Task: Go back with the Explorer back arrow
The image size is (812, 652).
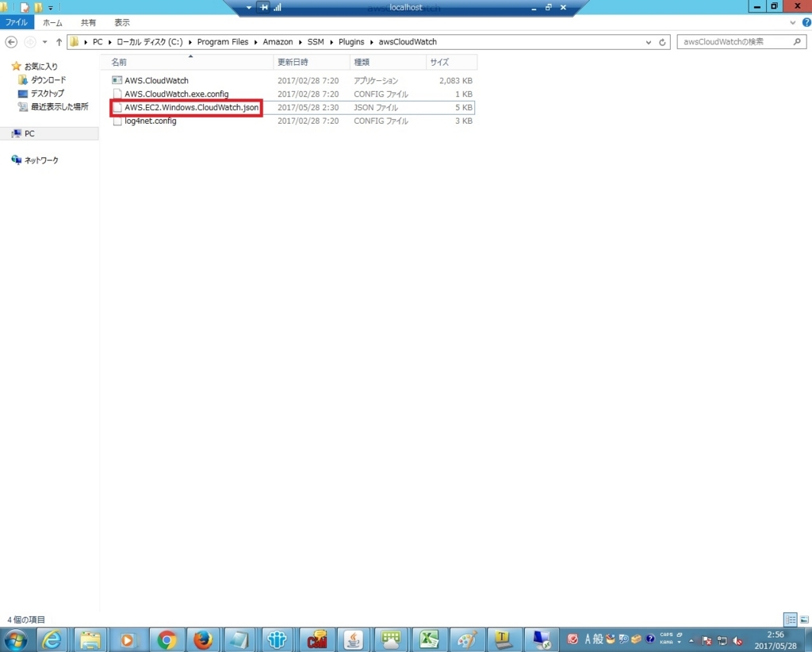Action: click(11, 42)
